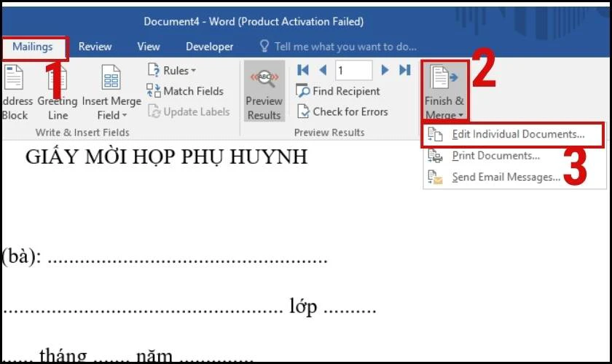Choose Print Documents from menu
612x364 pixels.
click(495, 155)
